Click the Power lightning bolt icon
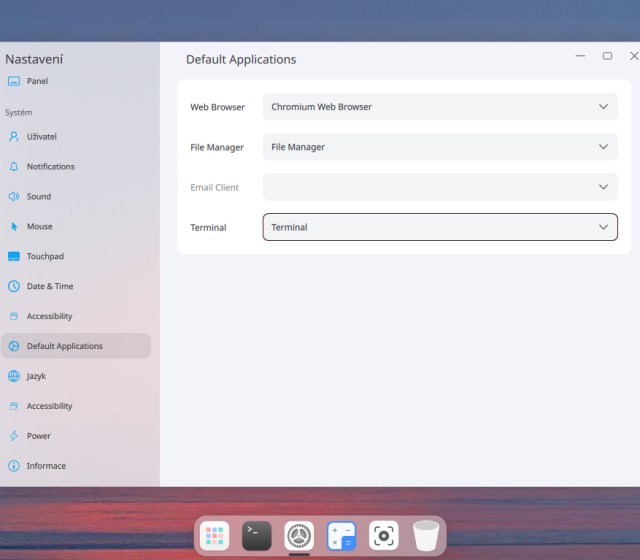The image size is (640, 560). pos(14,437)
